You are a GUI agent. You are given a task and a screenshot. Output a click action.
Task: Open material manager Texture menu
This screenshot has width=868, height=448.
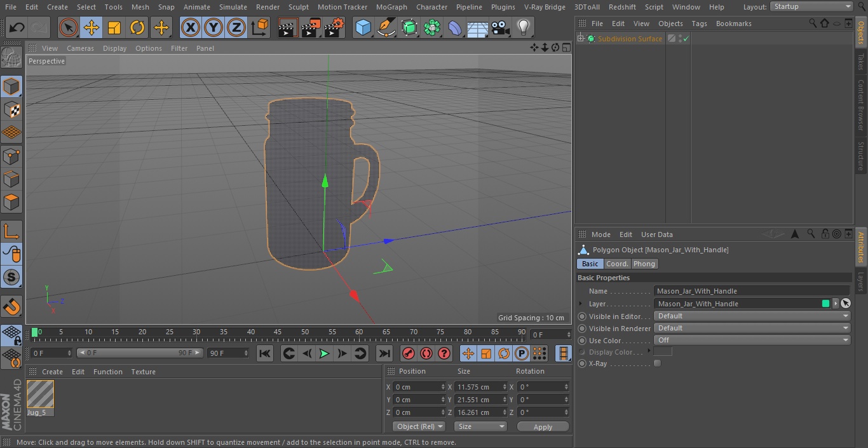click(x=143, y=372)
